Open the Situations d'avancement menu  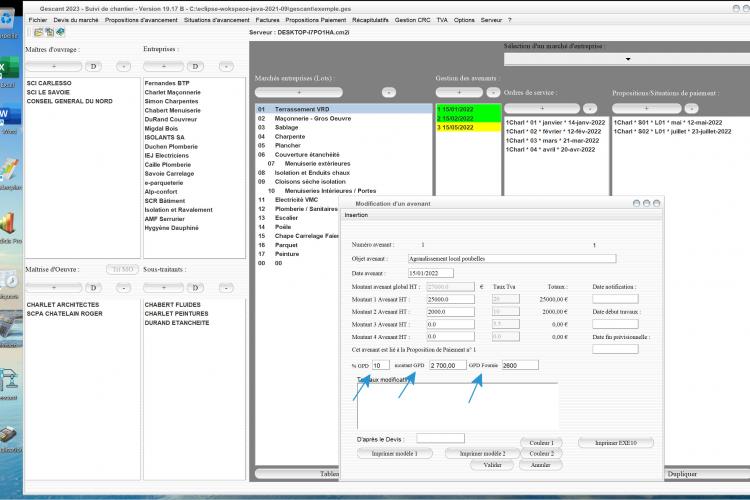click(217, 20)
